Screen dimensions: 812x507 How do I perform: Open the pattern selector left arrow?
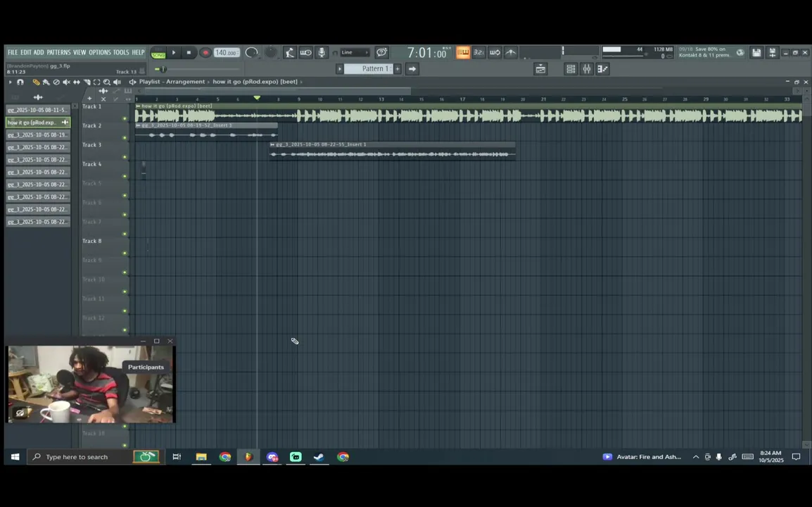coord(340,69)
